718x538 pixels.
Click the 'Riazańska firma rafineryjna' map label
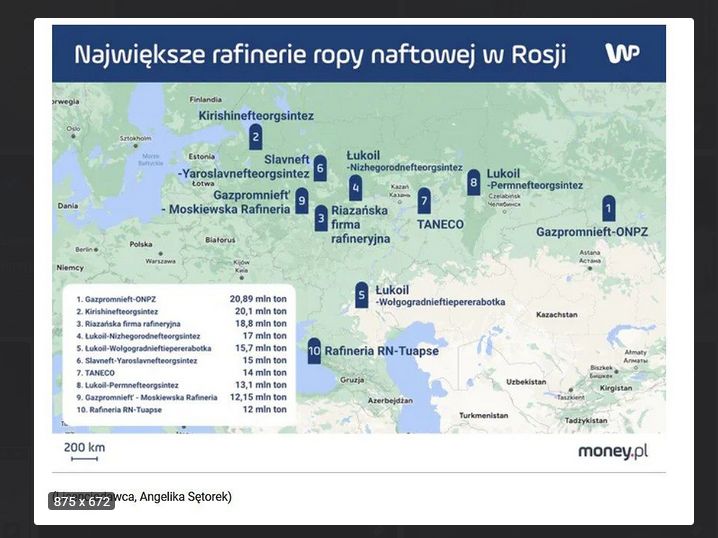click(x=360, y=224)
